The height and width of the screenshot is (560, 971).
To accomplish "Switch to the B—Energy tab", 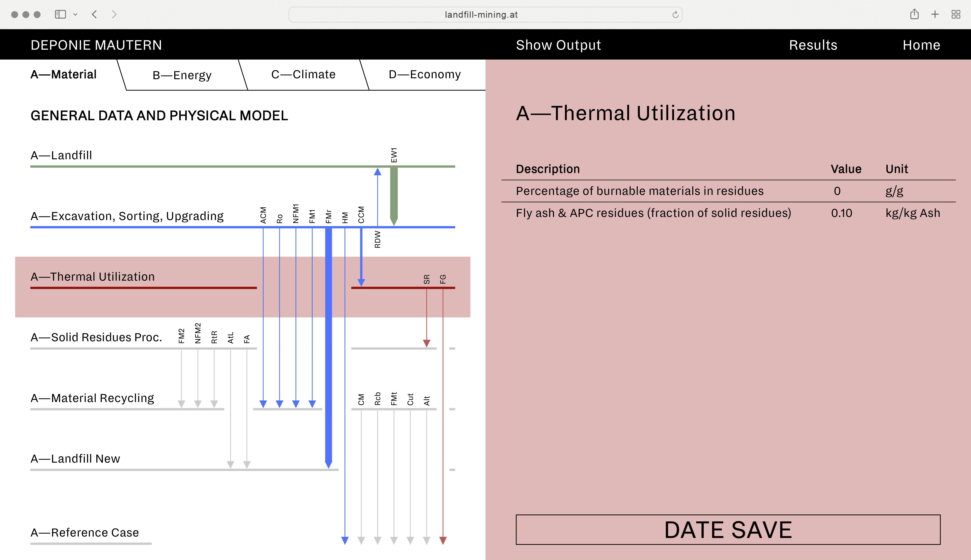I will point(182,75).
